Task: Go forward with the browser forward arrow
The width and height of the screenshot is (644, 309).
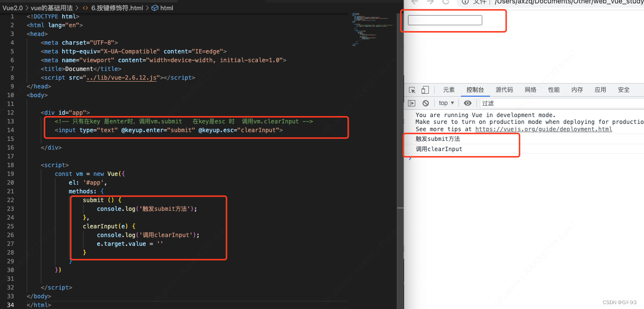Action: pos(430,2)
